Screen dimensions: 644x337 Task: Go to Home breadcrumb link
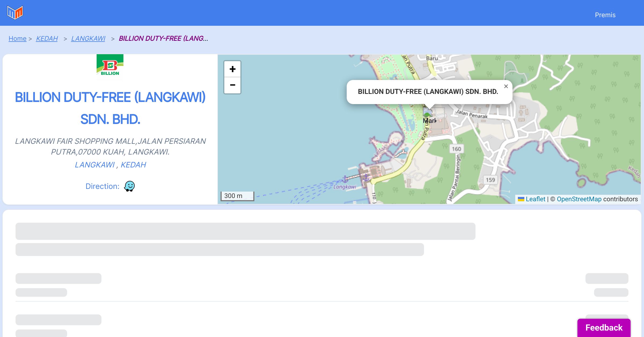[17, 39]
